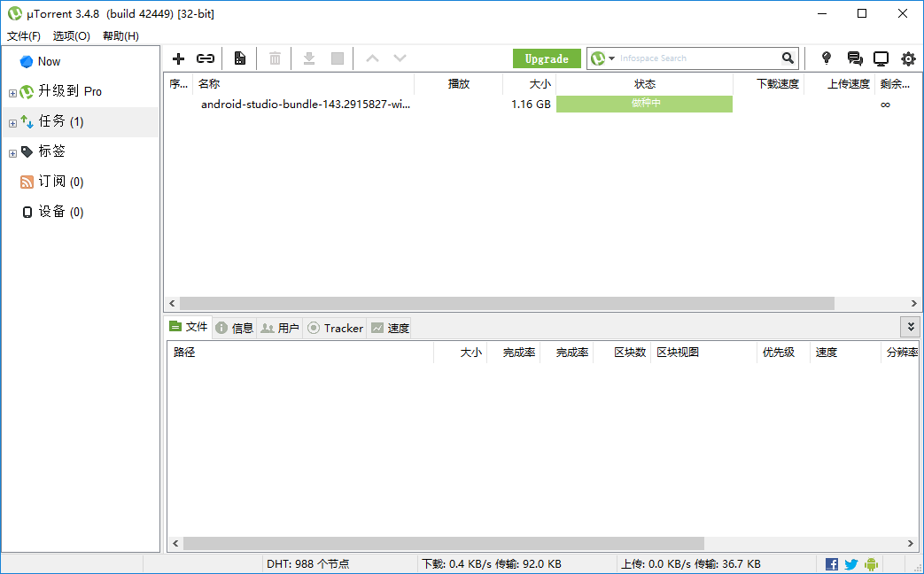Click the blue Now hexagon icon

[27, 61]
